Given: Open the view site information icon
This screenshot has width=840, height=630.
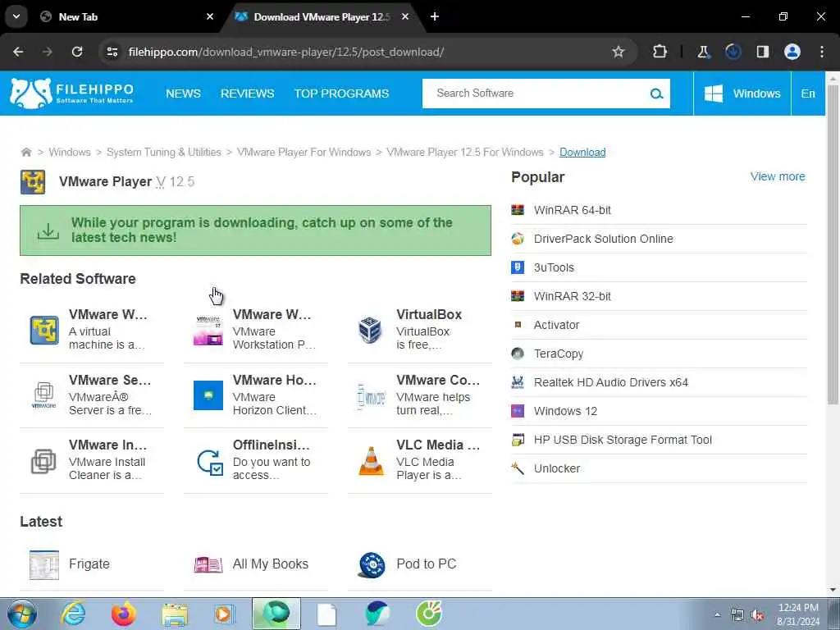Looking at the screenshot, I should [112, 52].
